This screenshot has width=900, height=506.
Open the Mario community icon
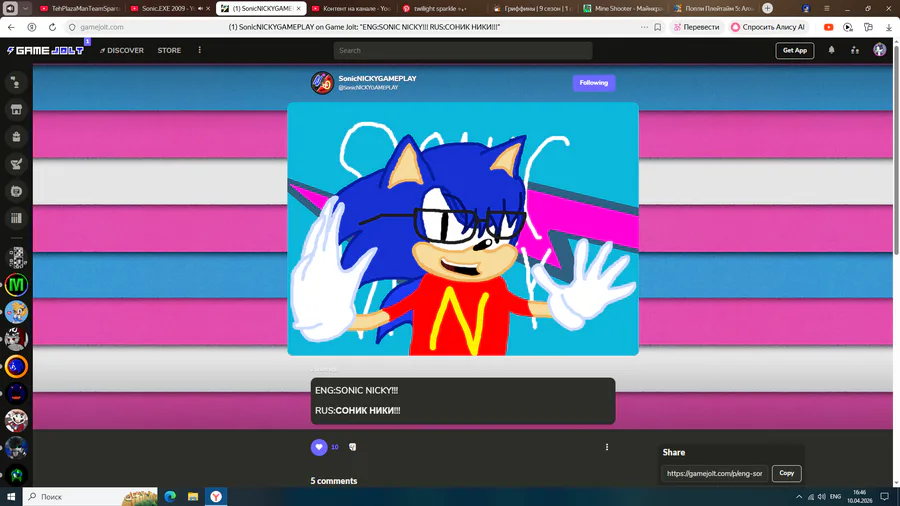tap(16, 421)
